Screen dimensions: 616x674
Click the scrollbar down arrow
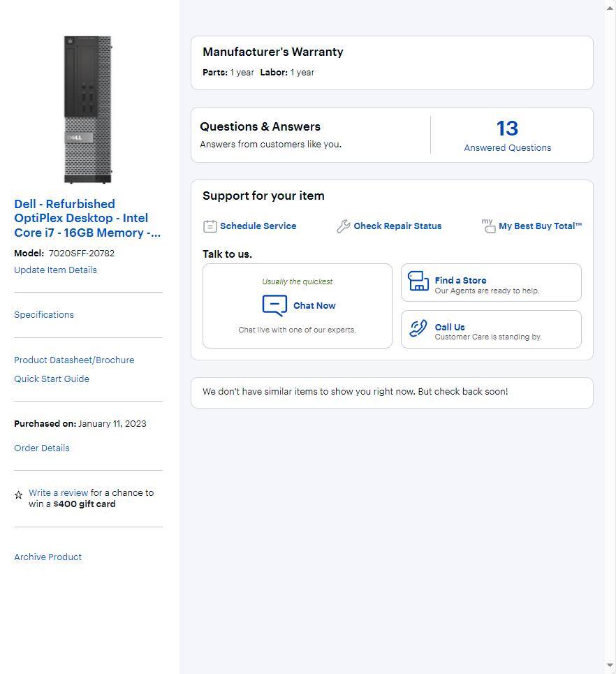pyautogui.click(x=610, y=666)
